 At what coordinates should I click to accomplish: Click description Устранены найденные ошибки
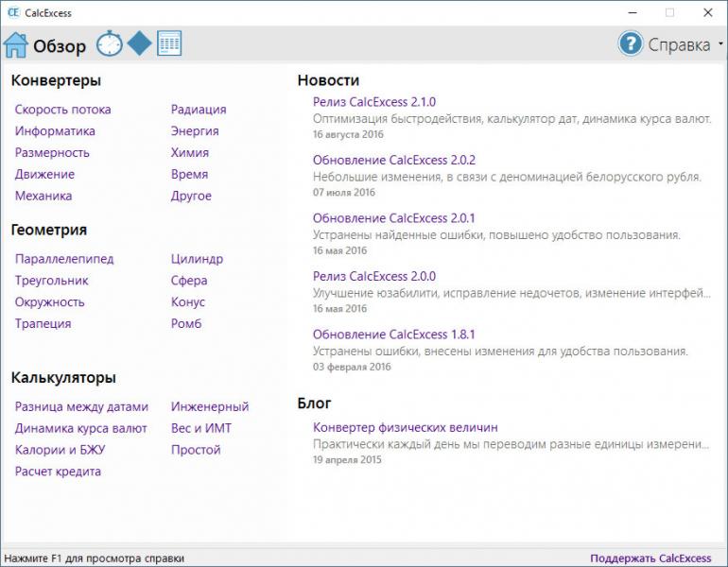[x=496, y=235]
